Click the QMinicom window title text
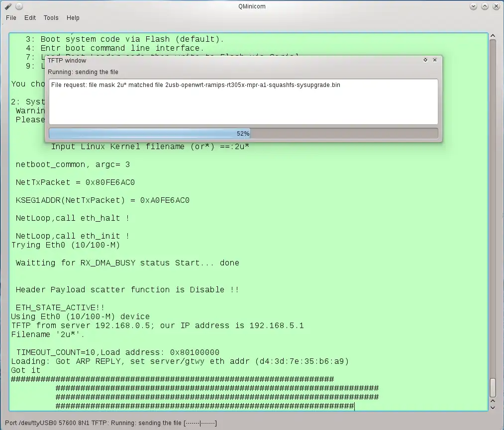Viewport: 504px width, 430px height. (252, 6)
